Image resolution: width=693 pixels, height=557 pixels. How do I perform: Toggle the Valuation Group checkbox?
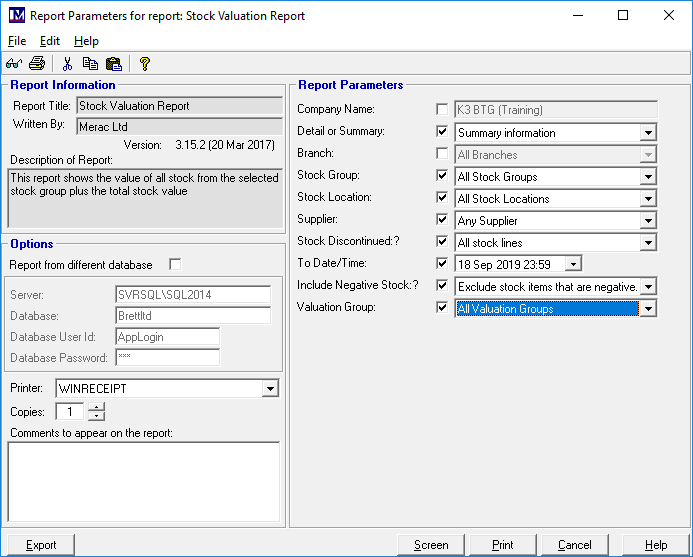tap(442, 309)
